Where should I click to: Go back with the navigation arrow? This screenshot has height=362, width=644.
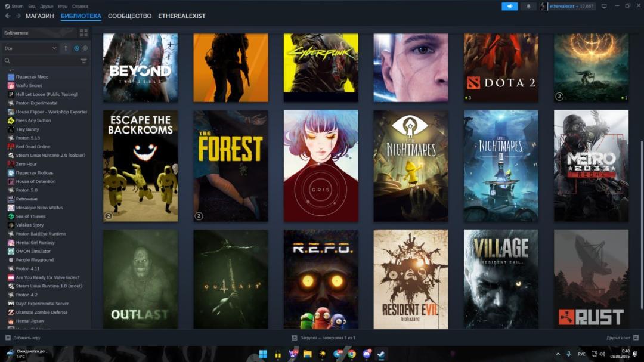8,16
